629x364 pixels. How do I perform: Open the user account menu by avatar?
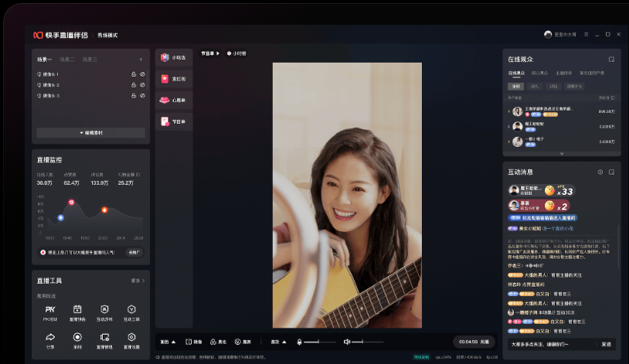560,35
